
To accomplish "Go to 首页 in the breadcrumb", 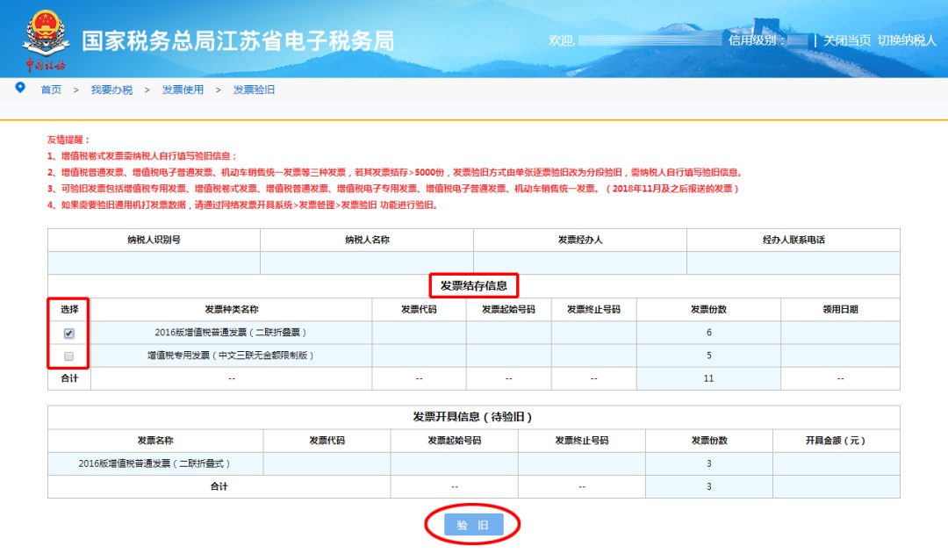I will click(x=51, y=90).
